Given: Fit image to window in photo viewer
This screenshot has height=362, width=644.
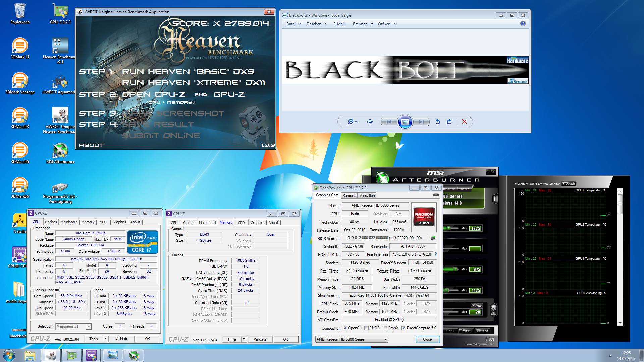Looking at the screenshot, I should tap(370, 122).
